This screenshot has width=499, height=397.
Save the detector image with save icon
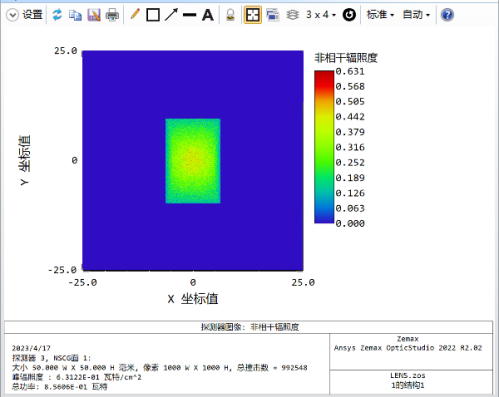point(94,15)
